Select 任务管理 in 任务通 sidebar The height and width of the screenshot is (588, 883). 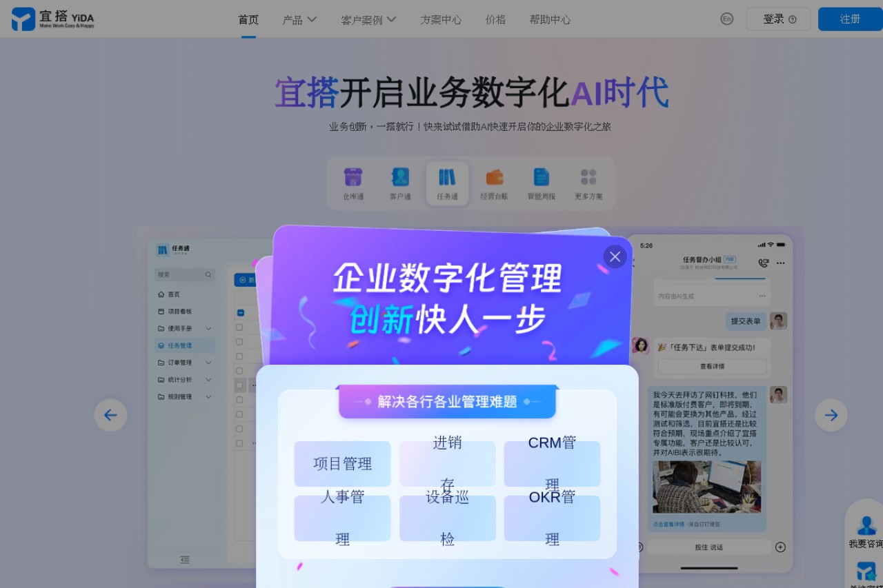pyautogui.click(x=184, y=345)
